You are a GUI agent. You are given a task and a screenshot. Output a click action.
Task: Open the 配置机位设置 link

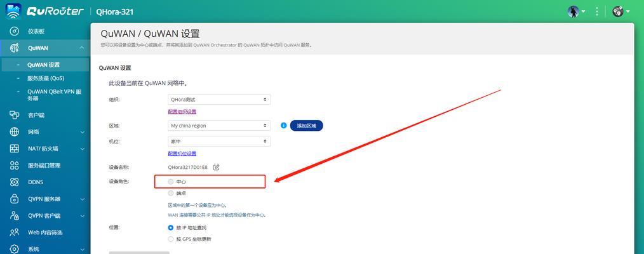click(182, 154)
